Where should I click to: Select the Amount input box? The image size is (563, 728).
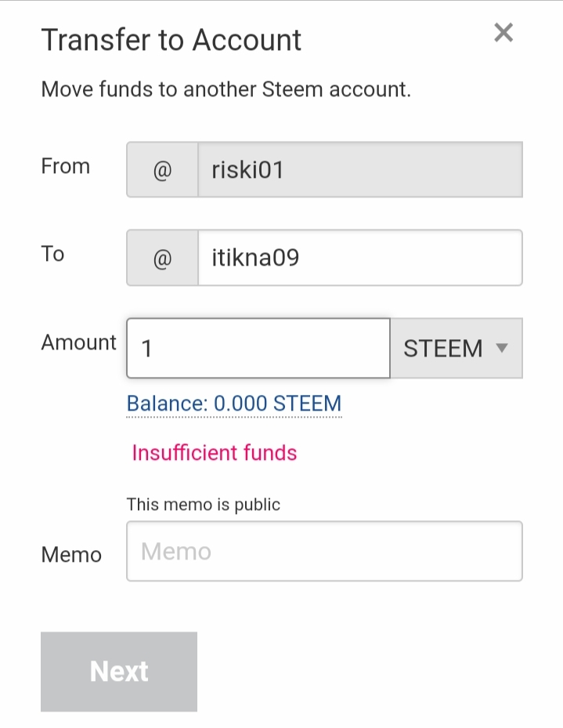point(258,348)
